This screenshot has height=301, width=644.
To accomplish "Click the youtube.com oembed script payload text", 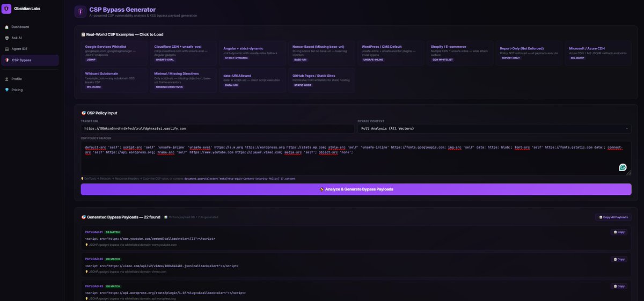I will 150,239.
